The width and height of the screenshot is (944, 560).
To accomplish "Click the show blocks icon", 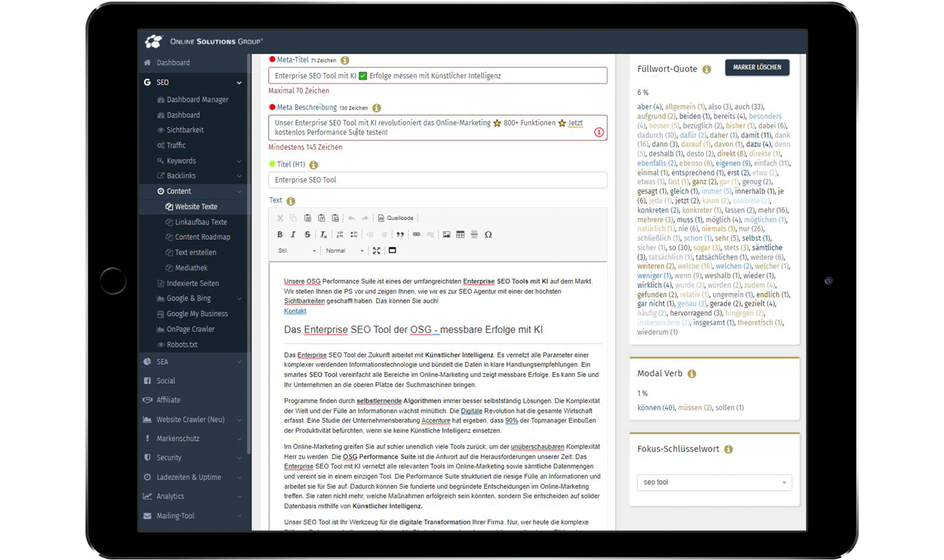I will 392,250.
